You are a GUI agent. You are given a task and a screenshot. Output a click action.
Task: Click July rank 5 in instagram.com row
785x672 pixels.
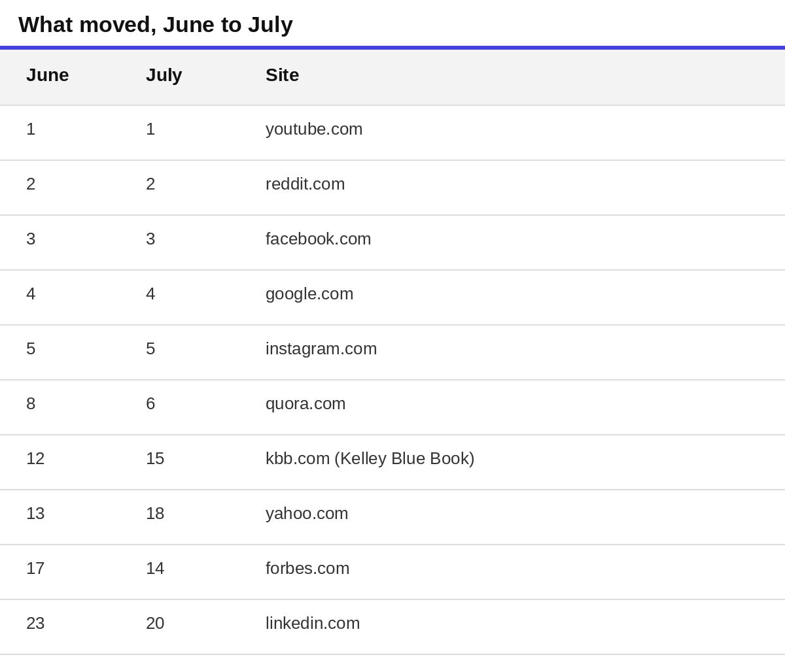[150, 349]
